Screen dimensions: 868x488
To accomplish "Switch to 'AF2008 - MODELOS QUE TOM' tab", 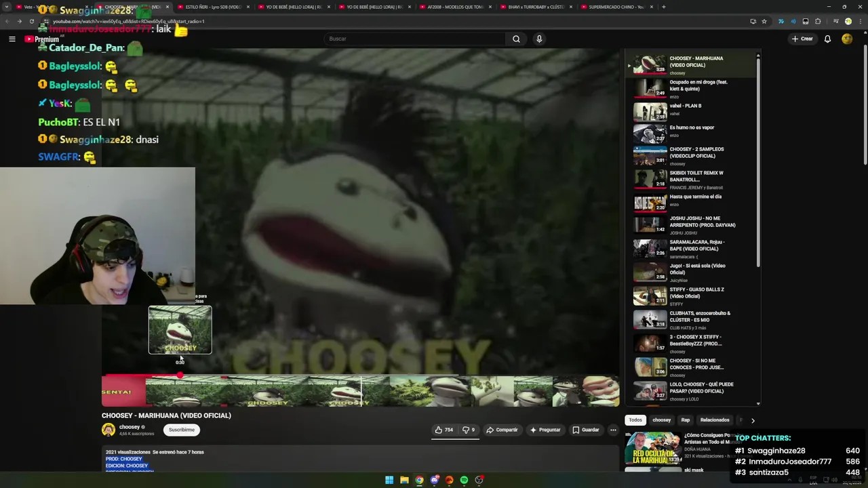I will (455, 7).
